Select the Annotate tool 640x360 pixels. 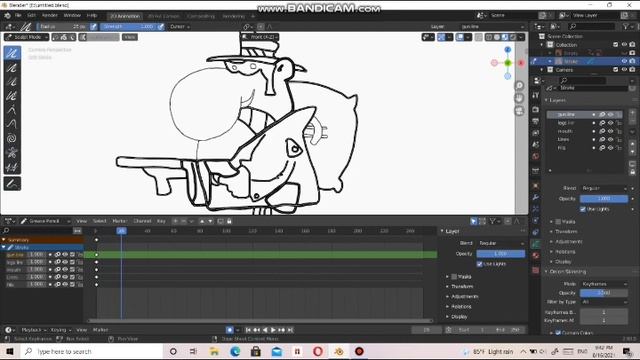click(12, 184)
